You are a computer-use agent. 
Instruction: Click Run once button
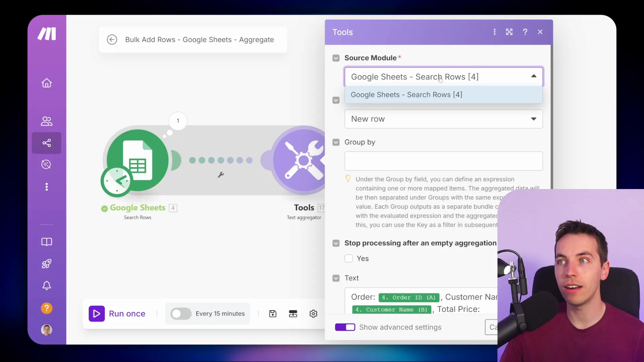[117, 314]
